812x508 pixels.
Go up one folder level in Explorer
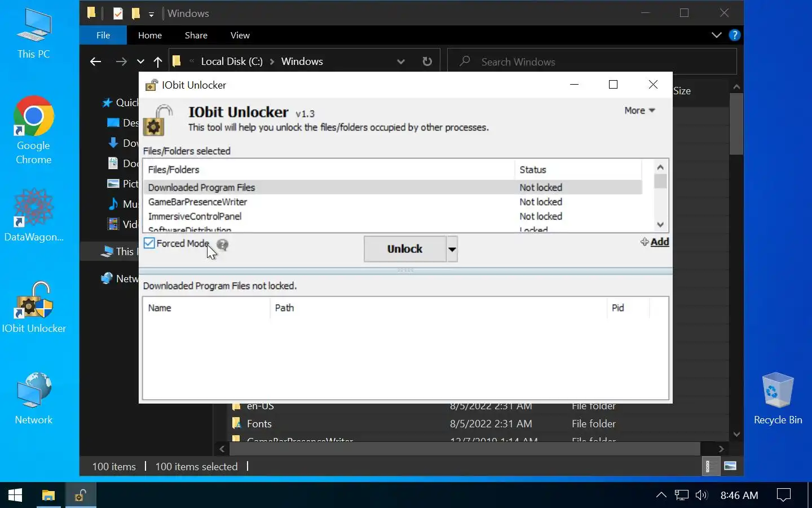(158, 62)
